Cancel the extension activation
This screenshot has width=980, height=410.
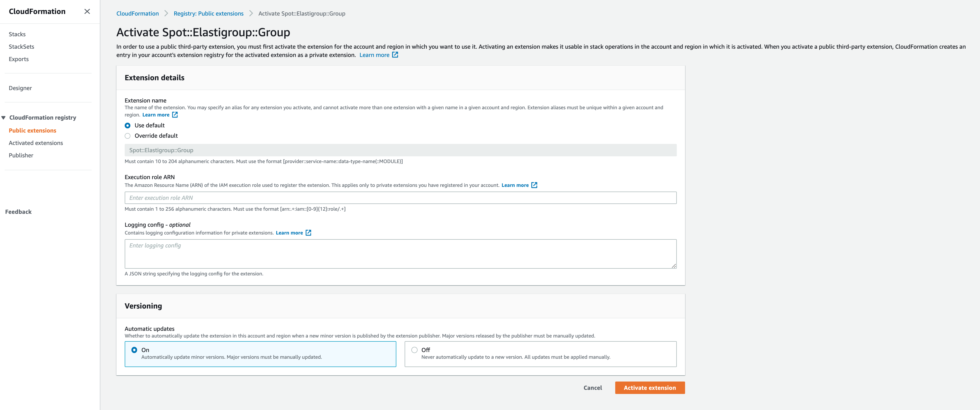[x=592, y=387]
